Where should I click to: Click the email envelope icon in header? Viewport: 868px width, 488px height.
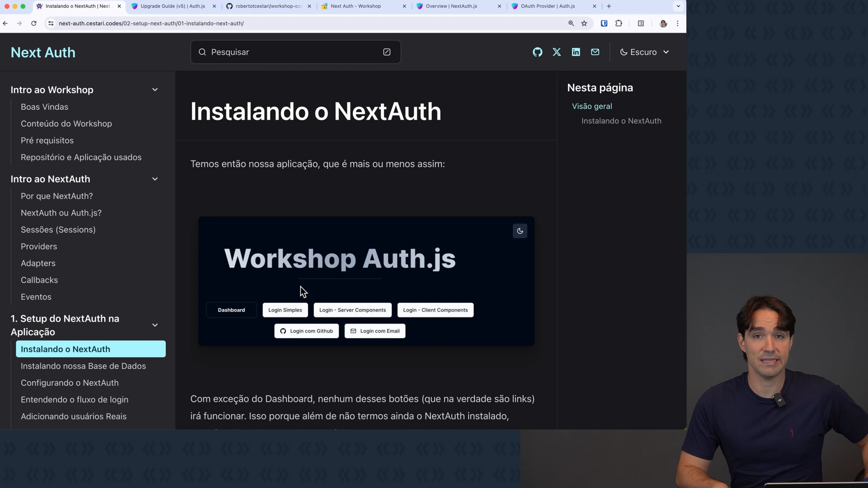tap(595, 52)
